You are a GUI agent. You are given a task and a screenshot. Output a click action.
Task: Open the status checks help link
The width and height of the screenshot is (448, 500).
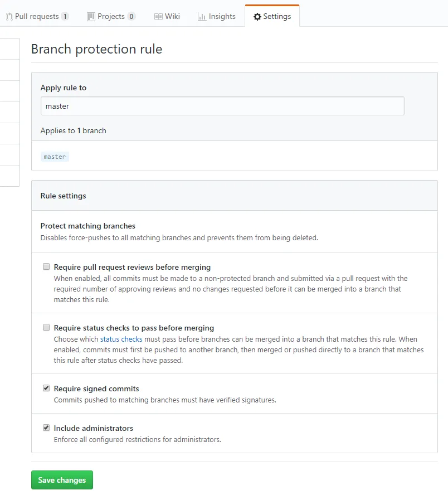[x=121, y=339]
